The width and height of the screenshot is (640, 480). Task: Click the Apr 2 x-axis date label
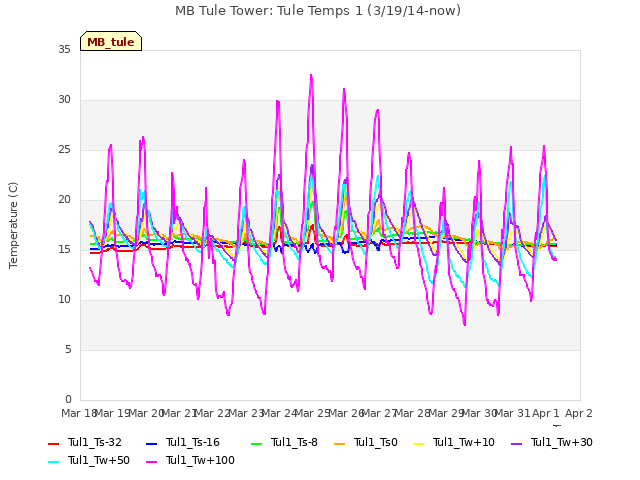point(579,413)
